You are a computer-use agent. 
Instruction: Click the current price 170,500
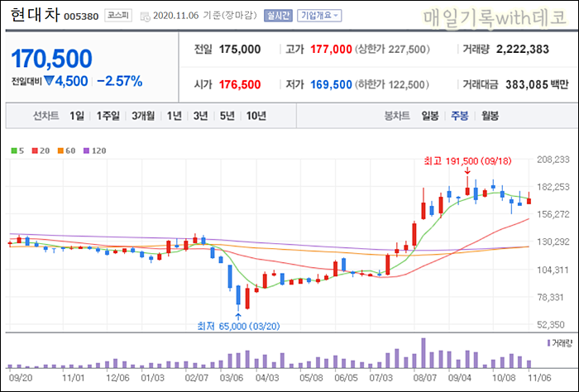pyautogui.click(x=51, y=59)
